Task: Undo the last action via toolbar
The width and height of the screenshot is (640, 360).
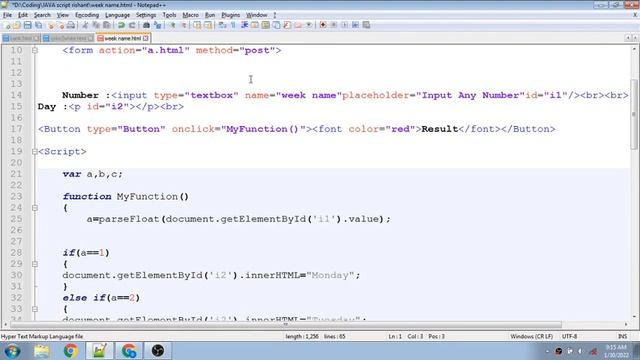Action: click(x=121, y=25)
